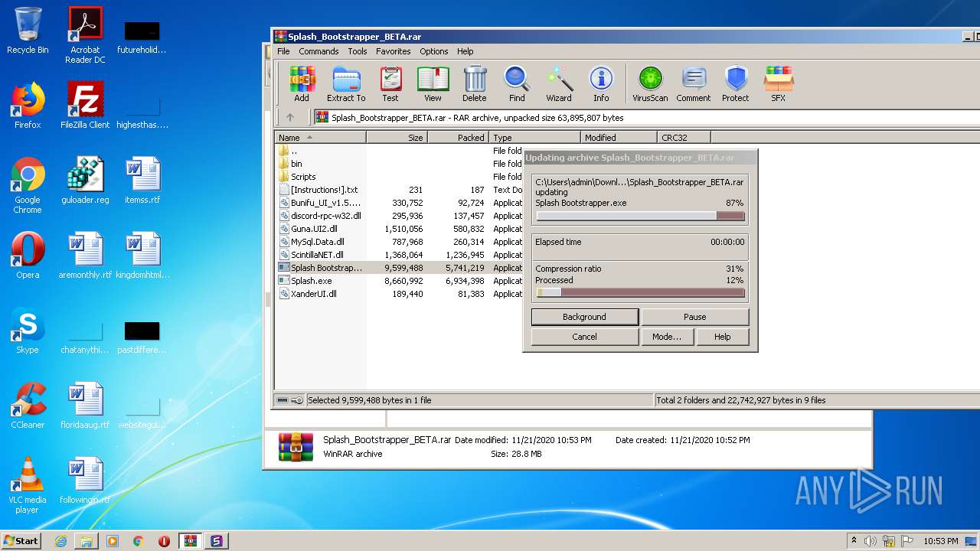Click the file progress bar at 87%

click(640, 216)
